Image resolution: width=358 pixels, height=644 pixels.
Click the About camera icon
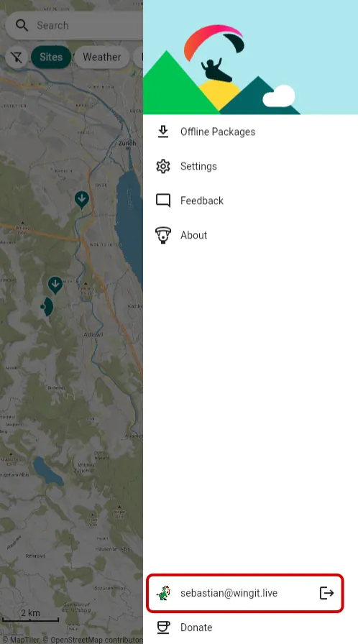pyautogui.click(x=163, y=235)
